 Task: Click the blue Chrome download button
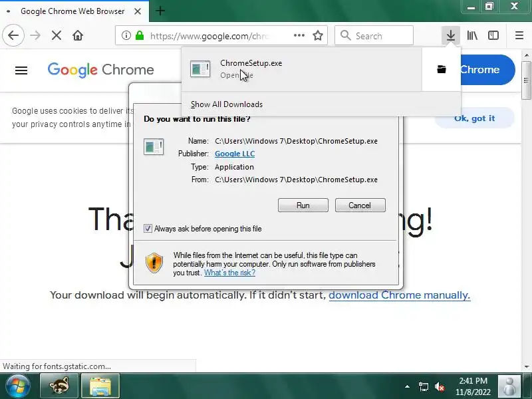click(x=487, y=70)
